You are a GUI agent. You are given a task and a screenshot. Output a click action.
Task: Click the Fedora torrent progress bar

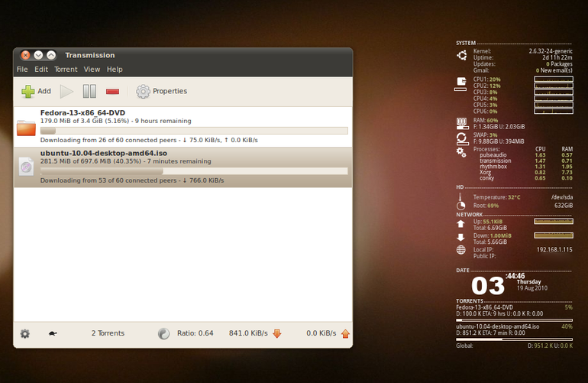point(194,131)
